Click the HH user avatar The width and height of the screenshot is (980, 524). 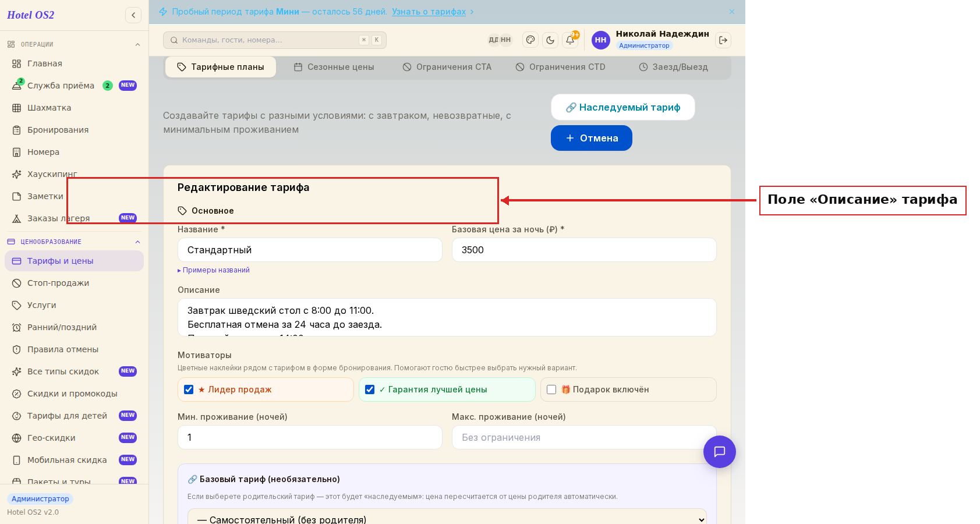point(601,40)
